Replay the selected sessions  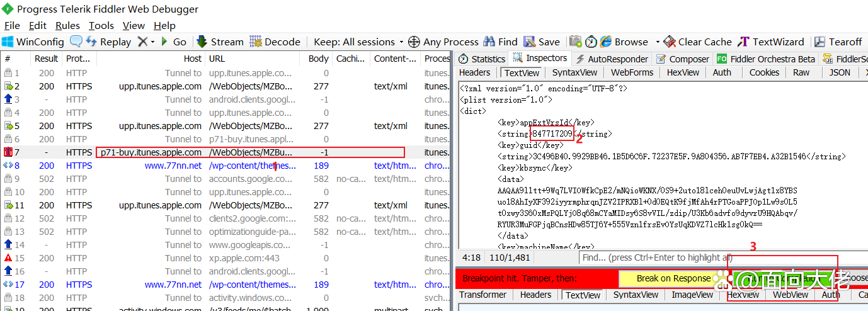pyautogui.click(x=108, y=42)
